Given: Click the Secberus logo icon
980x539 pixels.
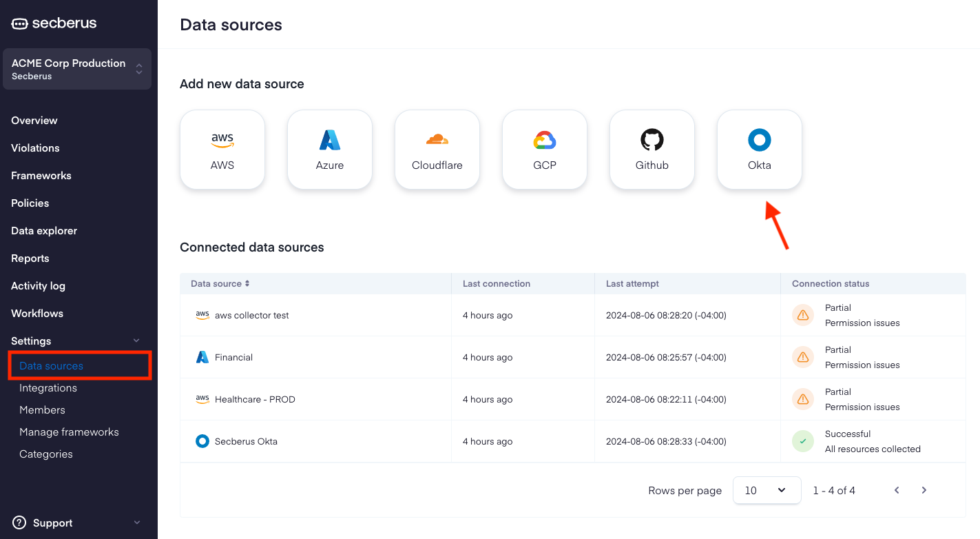Looking at the screenshot, I should click(19, 23).
